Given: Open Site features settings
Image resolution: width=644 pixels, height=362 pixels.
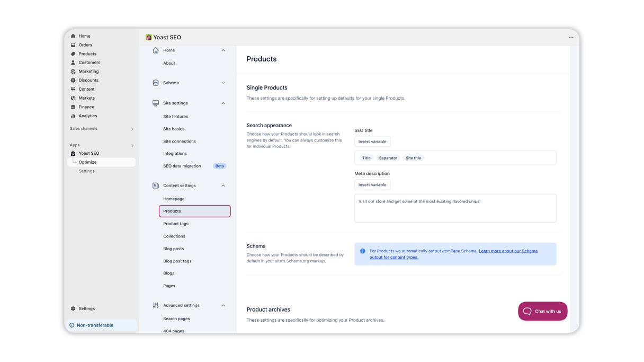Looking at the screenshot, I should tap(175, 117).
